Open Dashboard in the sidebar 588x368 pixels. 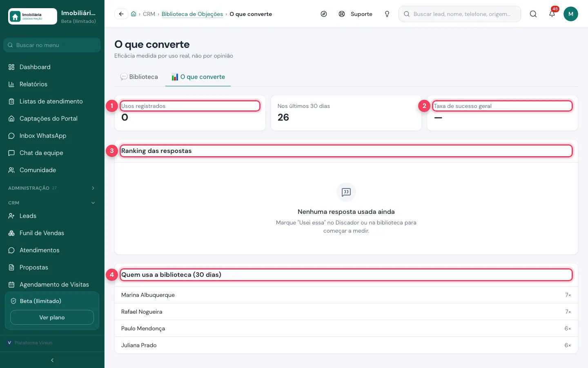click(x=52, y=67)
